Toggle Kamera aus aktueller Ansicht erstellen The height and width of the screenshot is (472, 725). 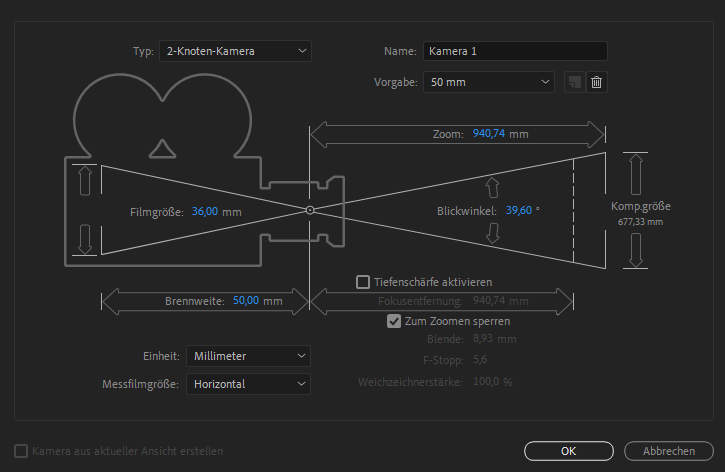click(x=21, y=451)
